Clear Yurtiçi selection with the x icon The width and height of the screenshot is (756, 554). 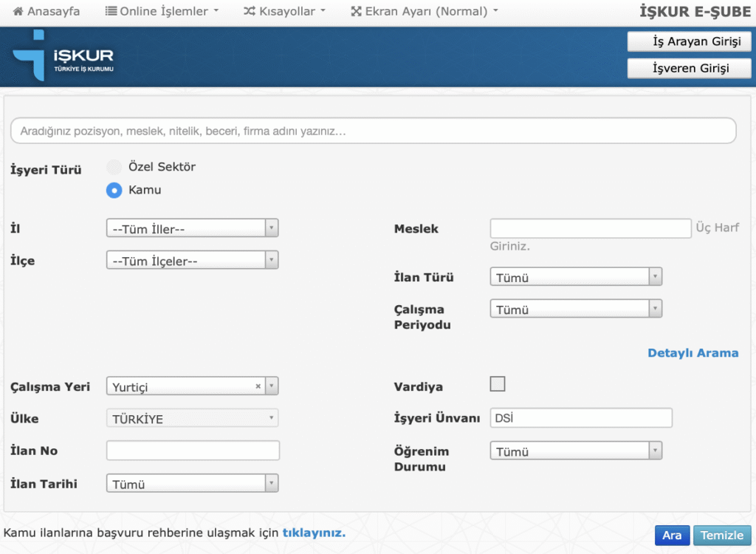pyautogui.click(x=258, y=386)
